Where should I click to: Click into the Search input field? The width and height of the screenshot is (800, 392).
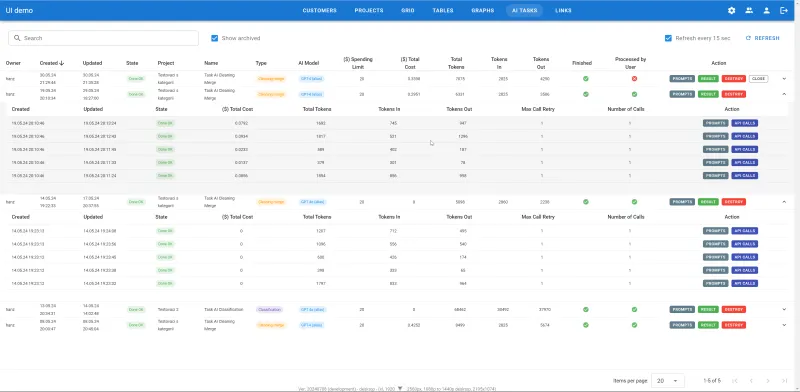pyautogui.click(x=104, y=38)
